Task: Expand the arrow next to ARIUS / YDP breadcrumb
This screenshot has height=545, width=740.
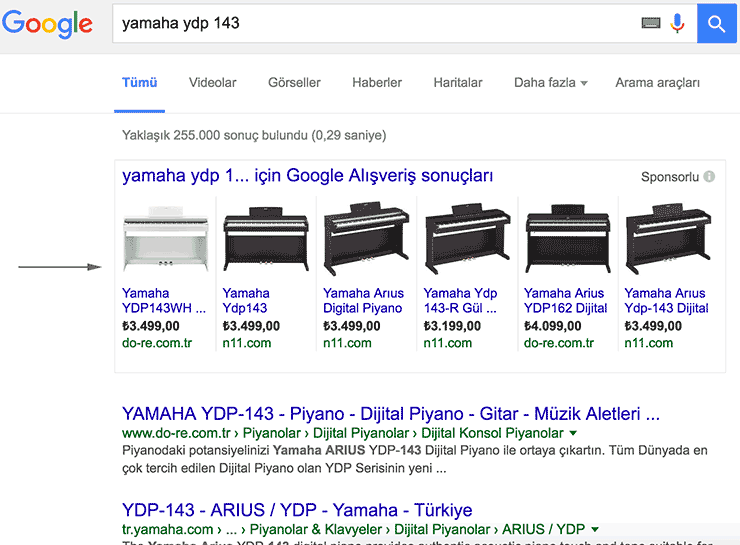Action: (595, 529)
